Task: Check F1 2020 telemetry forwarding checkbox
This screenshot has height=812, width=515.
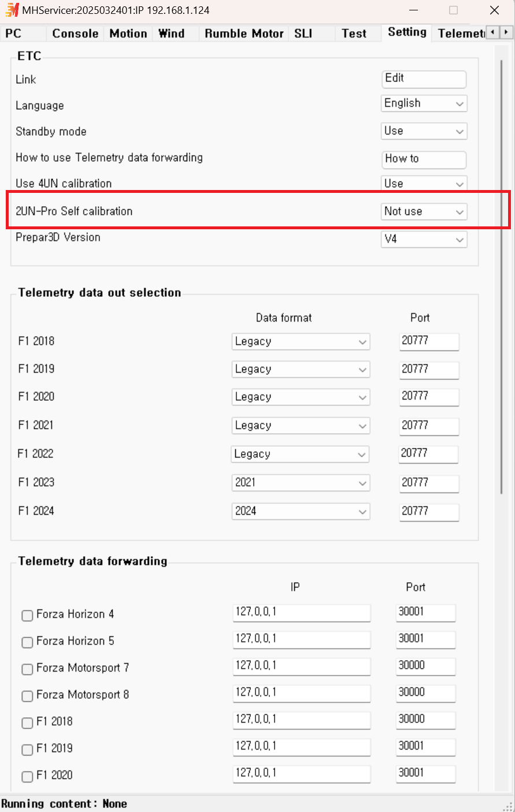Action: [x=27, y=777]
